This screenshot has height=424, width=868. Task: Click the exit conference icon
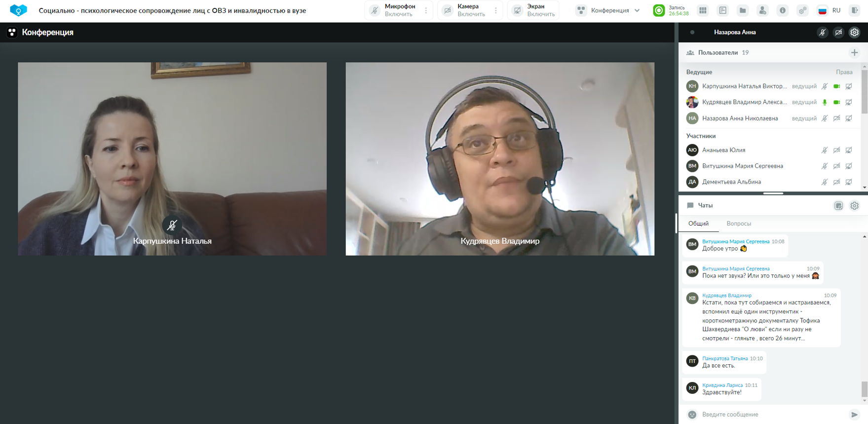point(855,10)
